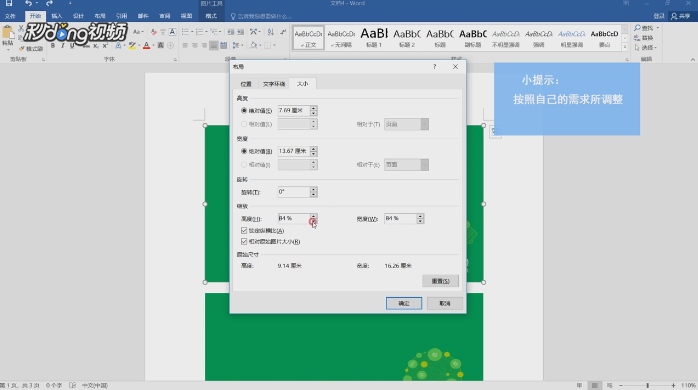The width and height of the screenshot is (698, 390).
Task: Open Change Case Aa dropdown
Action: pos(138,32)
